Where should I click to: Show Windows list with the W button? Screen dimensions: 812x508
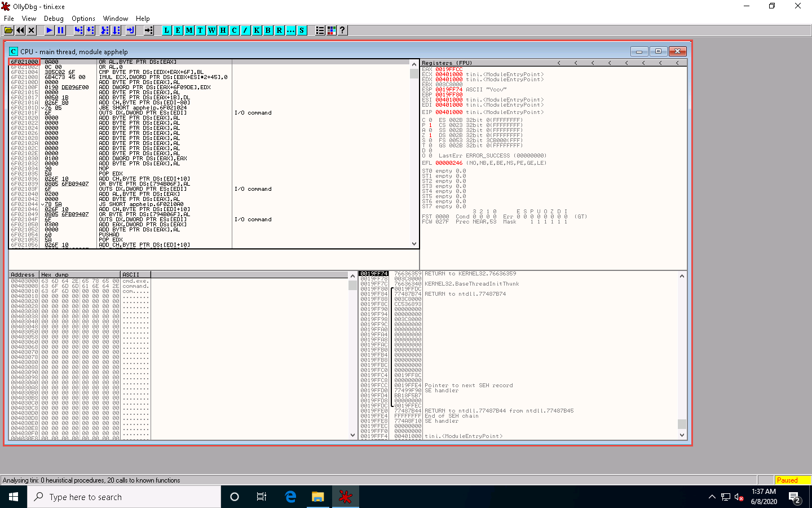pyautogui.click(x=212, y=30)
